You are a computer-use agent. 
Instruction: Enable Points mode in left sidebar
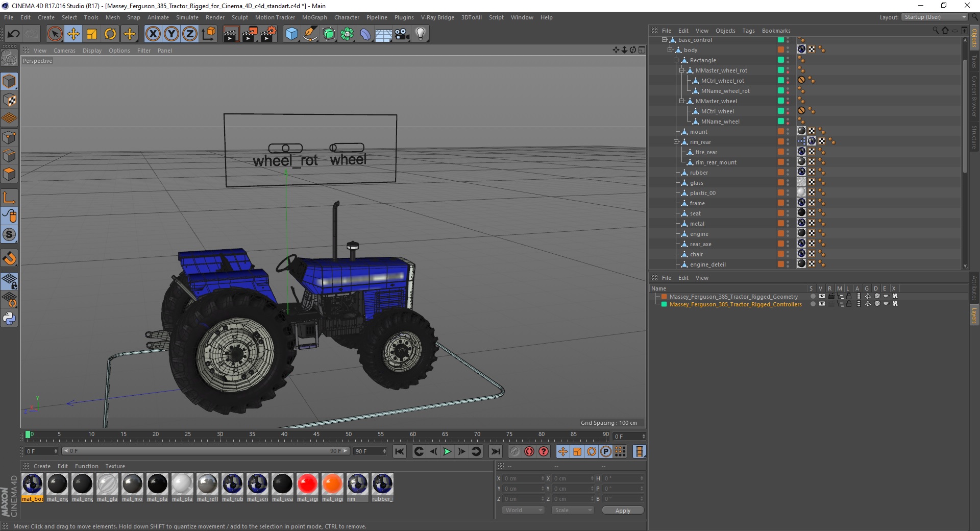[9, 137]
